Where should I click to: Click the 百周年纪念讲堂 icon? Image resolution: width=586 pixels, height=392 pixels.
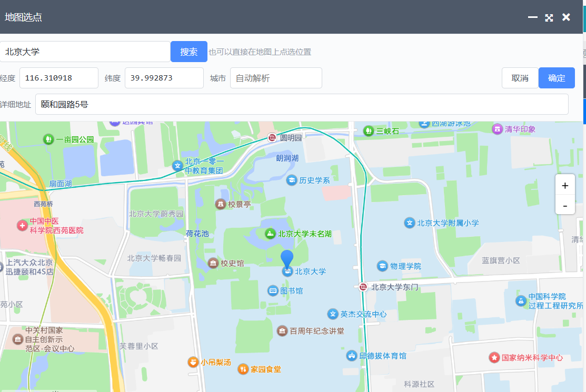282,331
